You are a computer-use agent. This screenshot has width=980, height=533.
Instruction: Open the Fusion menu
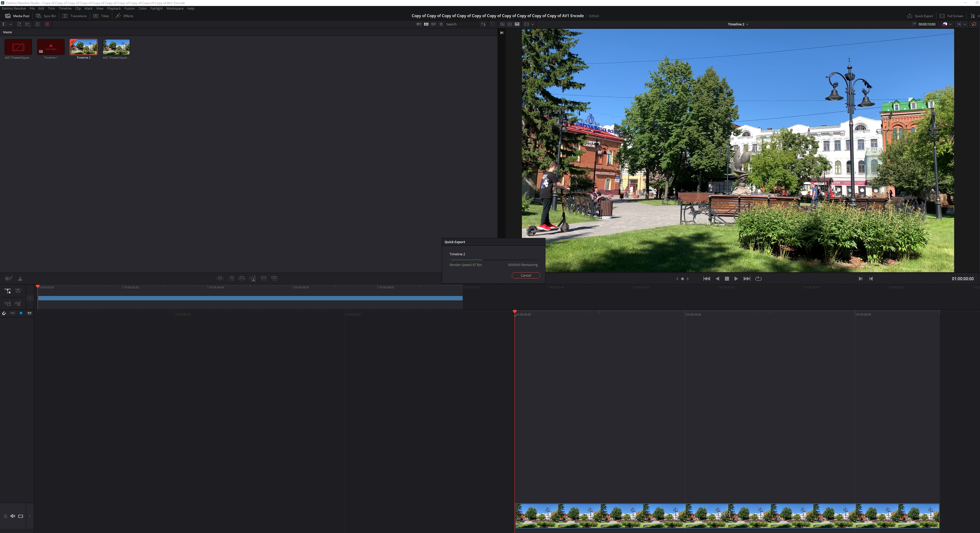(x=129, y=8)
